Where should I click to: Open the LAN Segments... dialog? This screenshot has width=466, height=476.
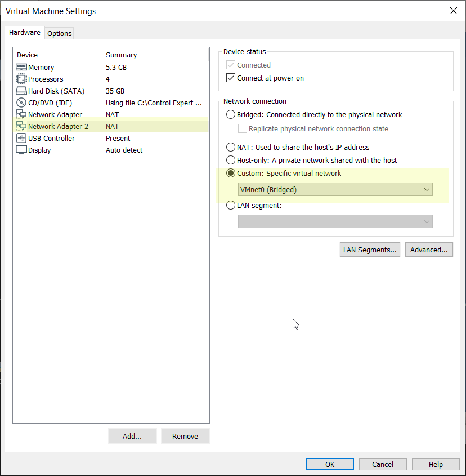pyautogui.click(x=370, y=250)
